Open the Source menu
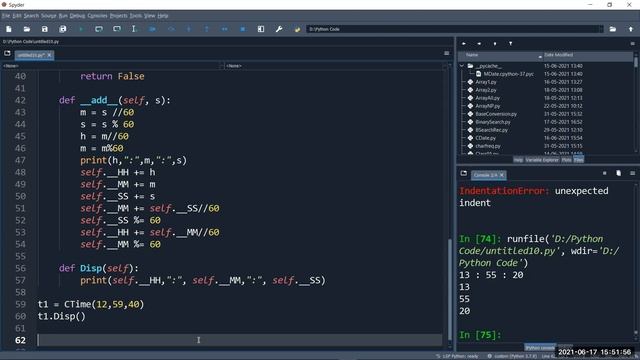 point(49,16)
